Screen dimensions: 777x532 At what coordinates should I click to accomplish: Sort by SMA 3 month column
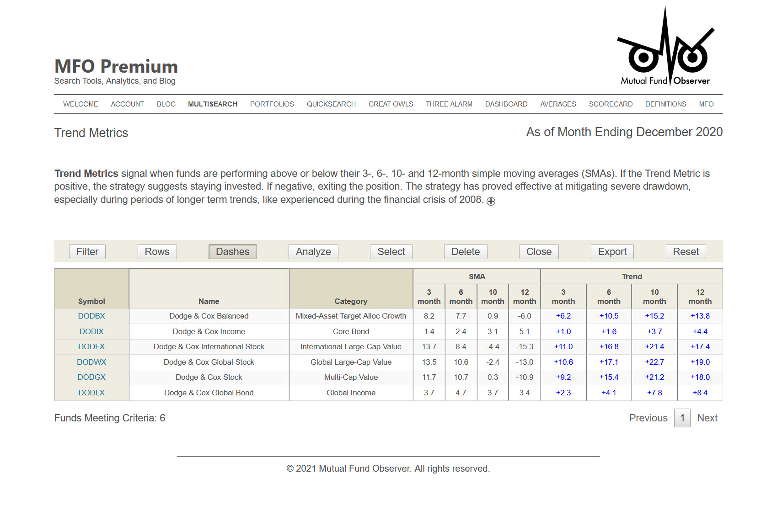(429, 297)
